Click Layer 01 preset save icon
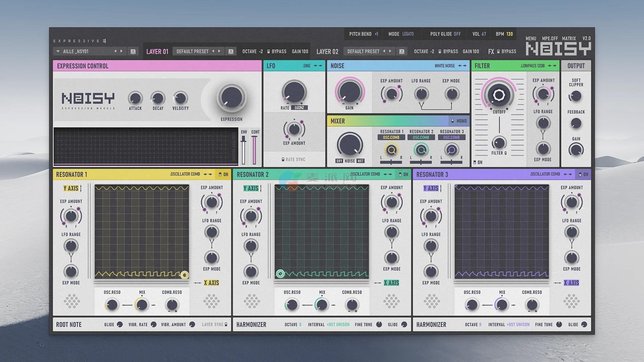This screenshot has width=644, height=362. pyautogui.click(x=231, y=52)
